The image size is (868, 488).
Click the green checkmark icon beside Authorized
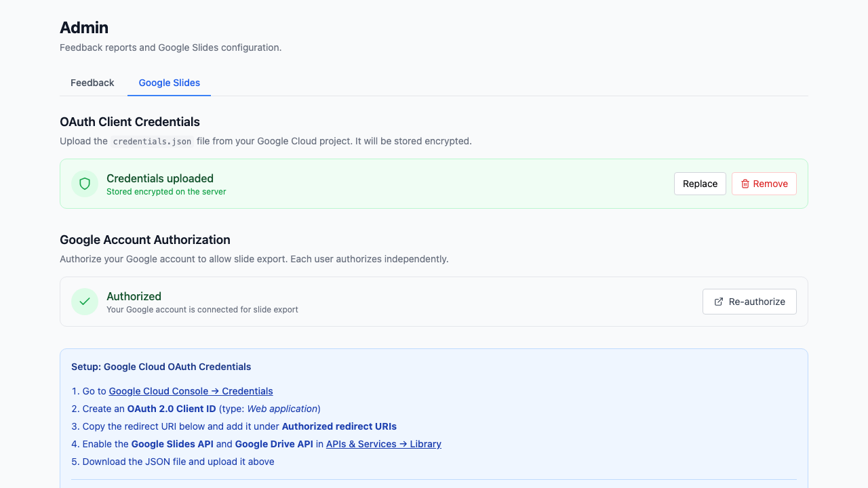85,302
